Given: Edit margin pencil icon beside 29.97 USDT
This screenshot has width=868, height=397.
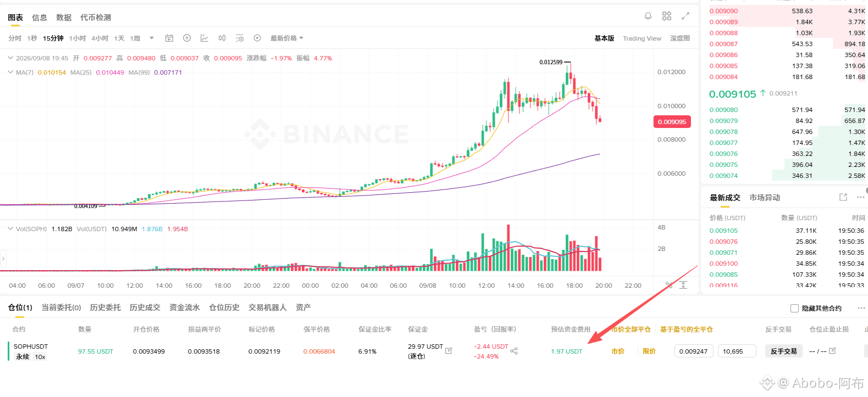Looking at the screenshot, I should [x=449, y=350].
